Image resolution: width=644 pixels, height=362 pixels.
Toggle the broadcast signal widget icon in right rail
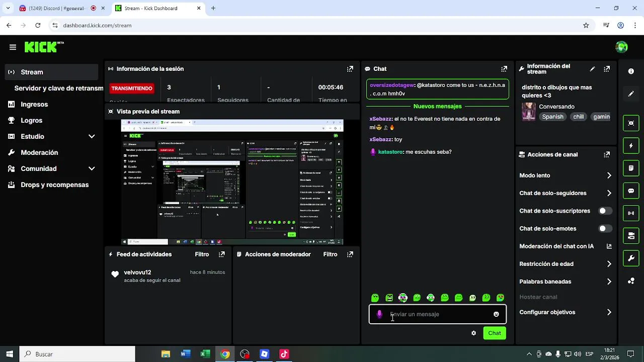pos(631,213)
